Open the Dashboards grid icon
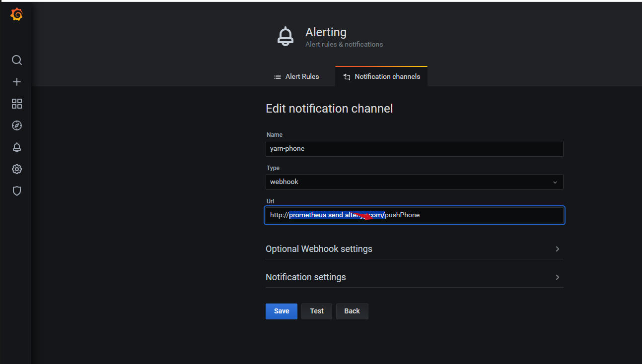 (x=17, y=104)
